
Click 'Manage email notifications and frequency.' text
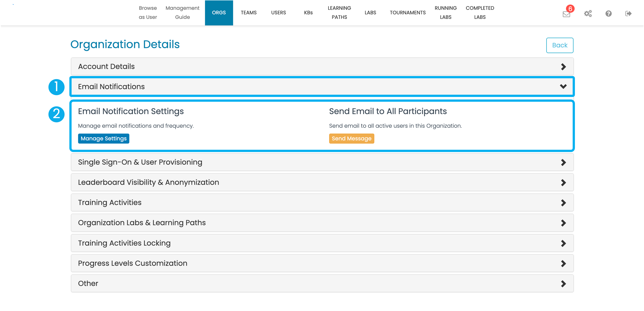[x=136, y=126]
